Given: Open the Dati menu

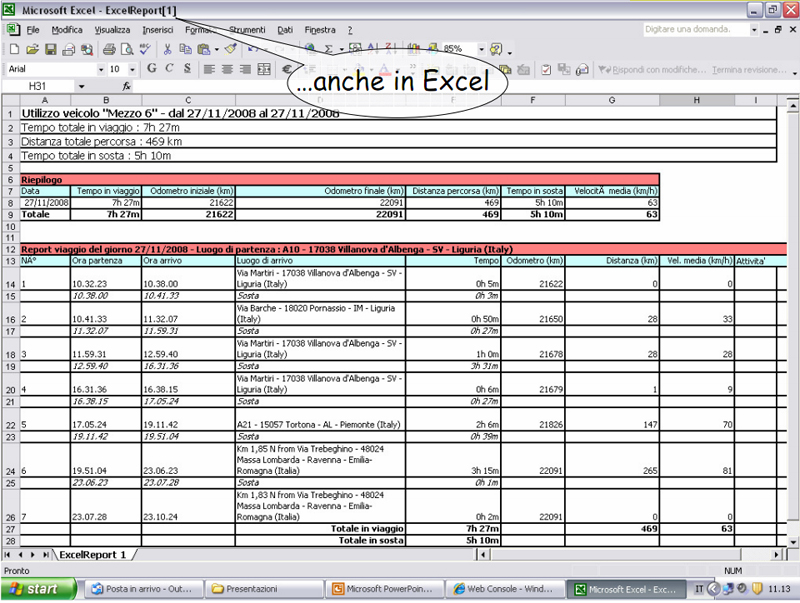Looking at the screenshot, I should (x=285, y=30).
